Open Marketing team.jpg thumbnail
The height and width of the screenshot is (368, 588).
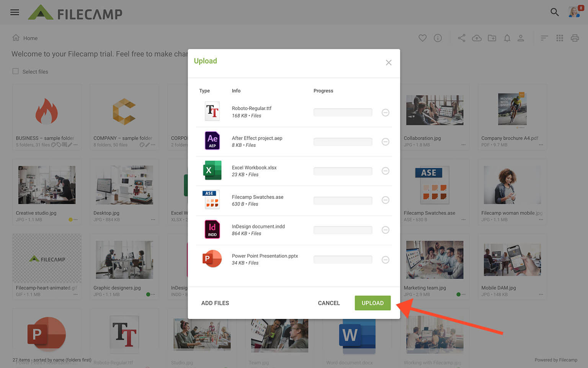pyautogui.click(x=434, y=260)
